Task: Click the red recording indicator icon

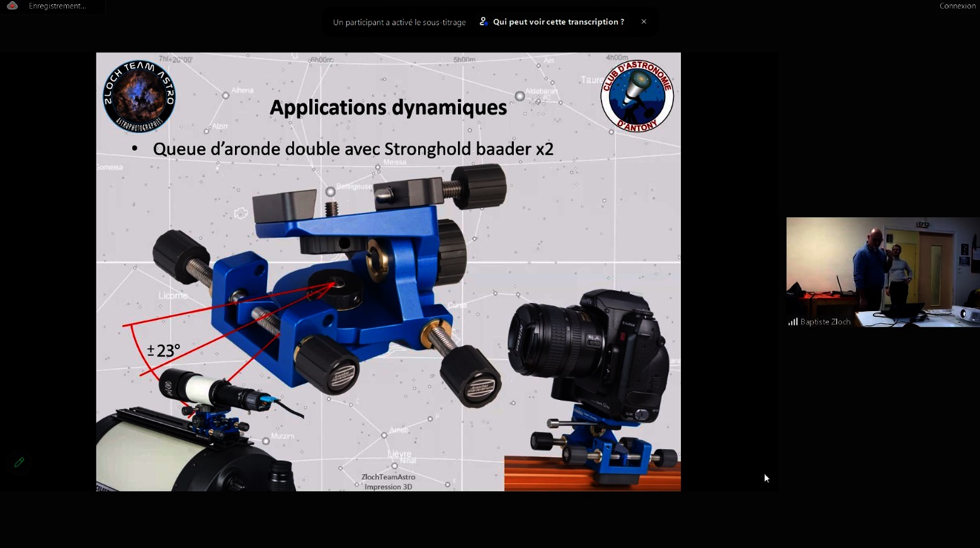Action: coord(12,6)
